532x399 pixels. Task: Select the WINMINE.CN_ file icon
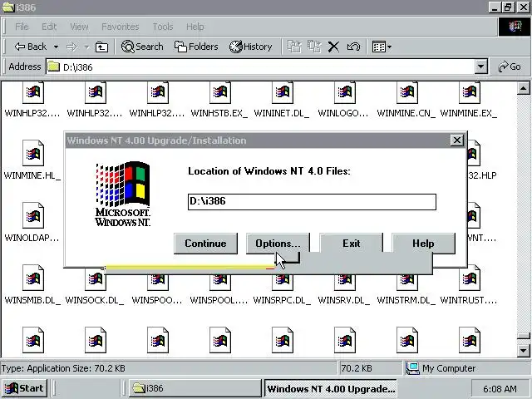pyautogui.click(x=407, y=92)
